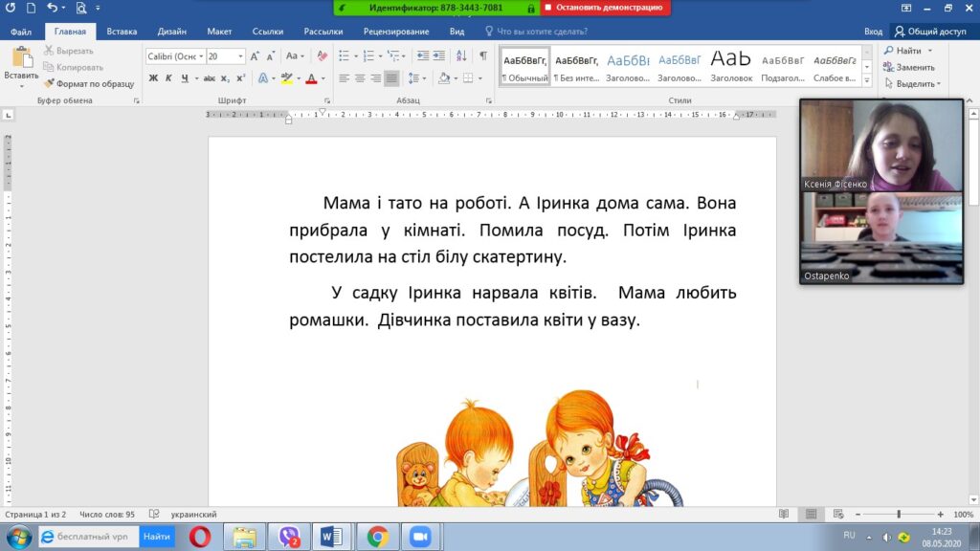Increase paragraph indent
Image resolution: width=980 pixels, height=551 pixels.
tap(438, 56)
